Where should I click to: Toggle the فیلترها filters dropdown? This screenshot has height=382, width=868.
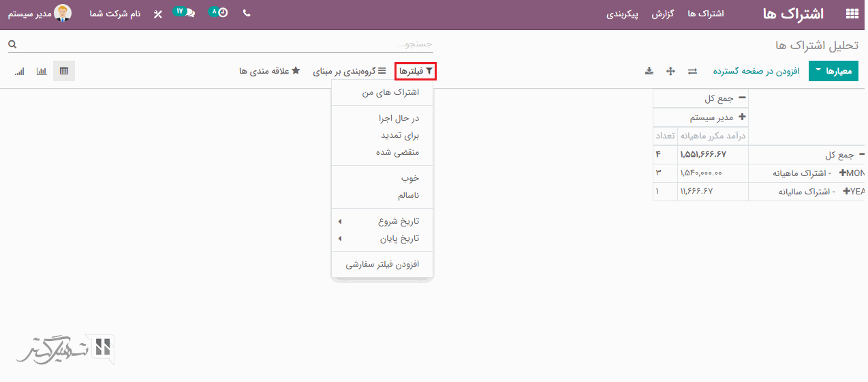click(416, 71)
